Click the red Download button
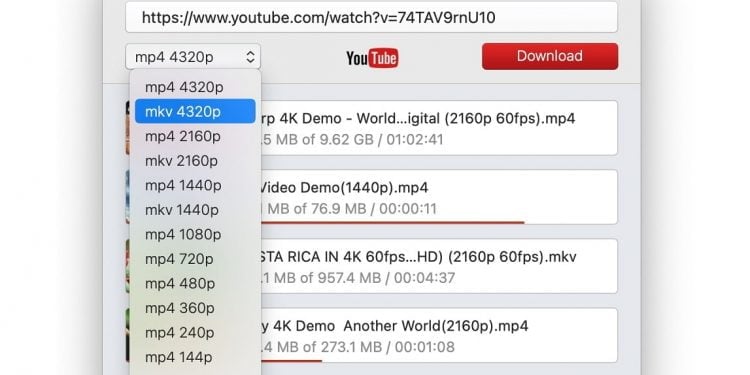The width and height of the screenshot is (750, 375). [x=550, y=56]
